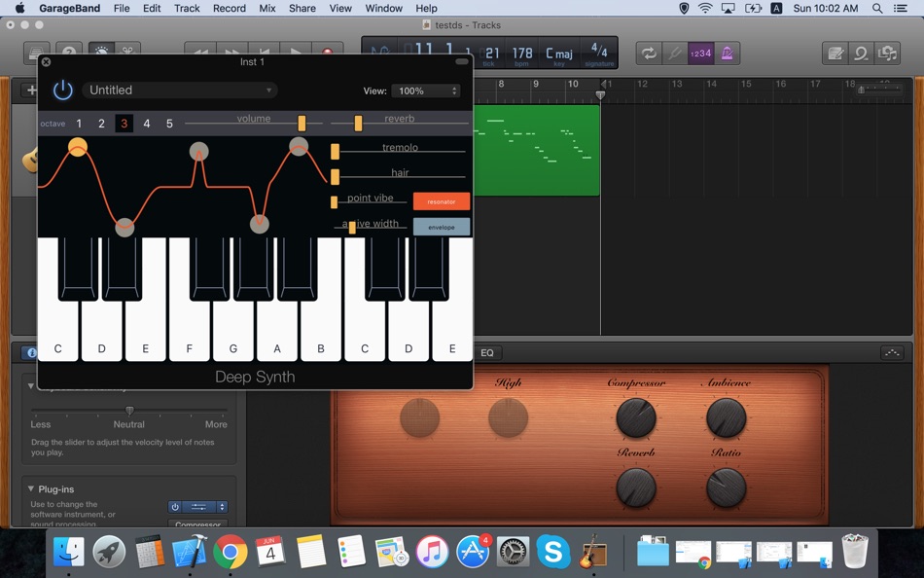
Task: Select octave 5 in Deep Synth
Action: point(169,124)
